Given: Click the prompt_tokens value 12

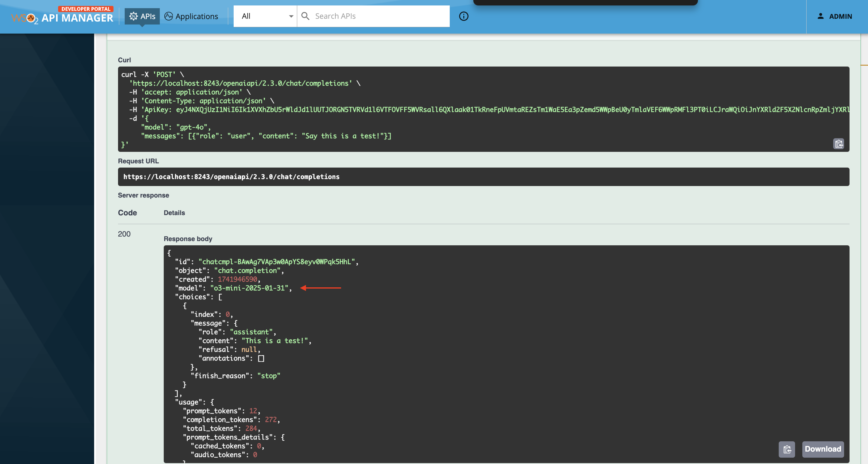Looking at the screenshot, I should point(253,411).
